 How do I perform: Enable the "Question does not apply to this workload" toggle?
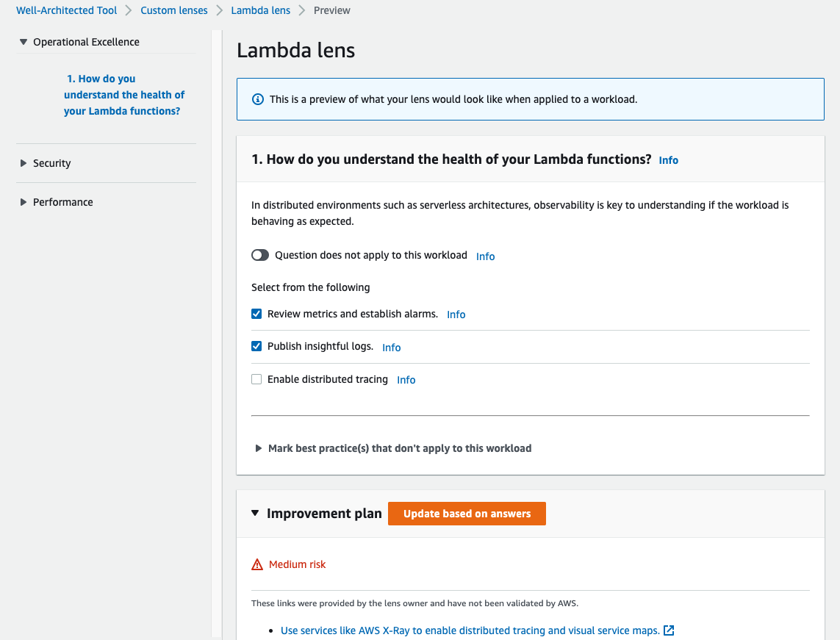click(260, 255)
